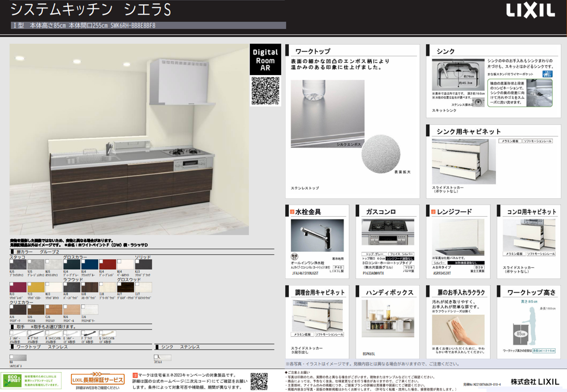Check the KJ4 ディープグレー checkbox
The width and height of the screenshot is (567, 392).
point(65,261)
